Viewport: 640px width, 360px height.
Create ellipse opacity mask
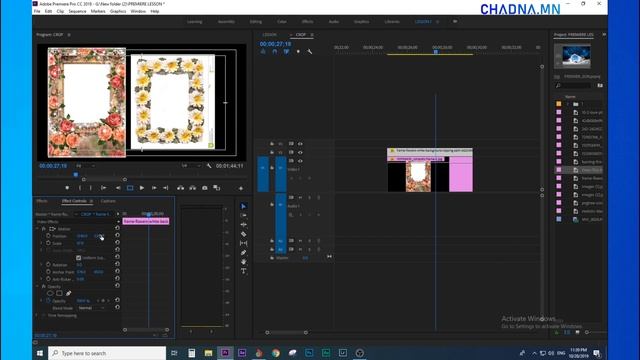[50, 293]
